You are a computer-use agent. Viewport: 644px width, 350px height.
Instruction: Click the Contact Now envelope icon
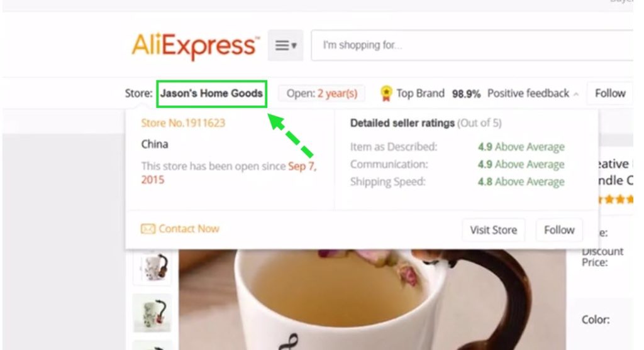148,229
